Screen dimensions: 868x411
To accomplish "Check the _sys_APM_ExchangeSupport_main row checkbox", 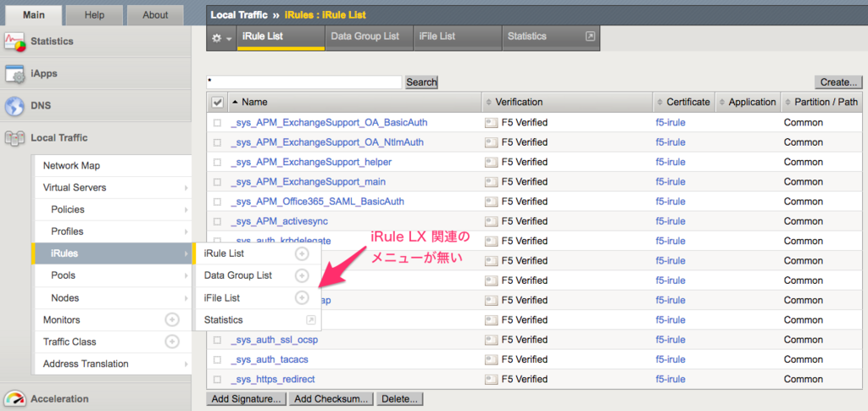I will [218, 182].
